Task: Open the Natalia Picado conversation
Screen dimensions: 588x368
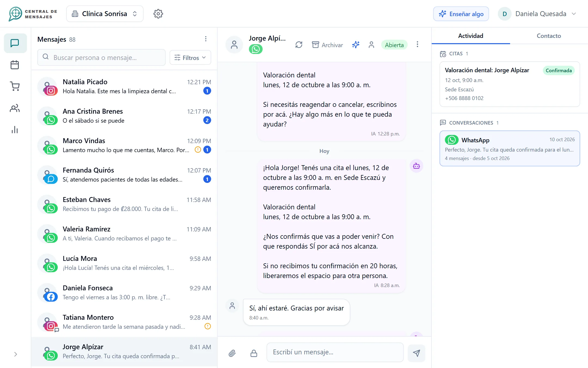Action: pyautogui.click(x=124, y=86)
